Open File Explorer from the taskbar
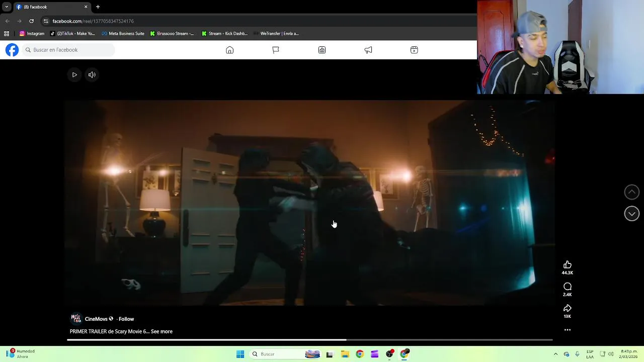This screenshot has width=644, height=362. (345, 354)
